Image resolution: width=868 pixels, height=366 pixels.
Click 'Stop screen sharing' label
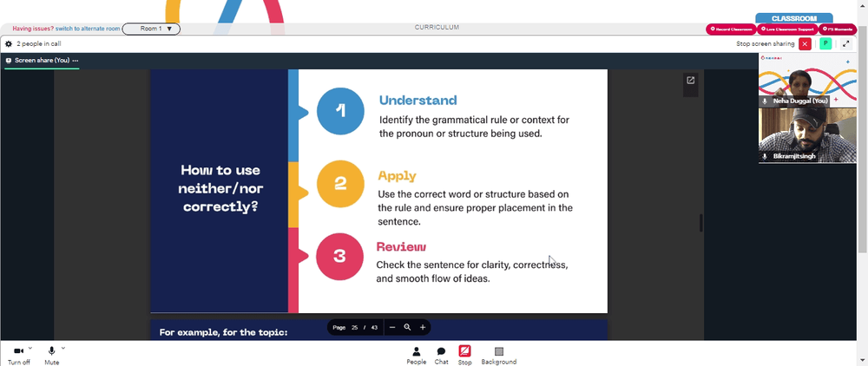tap(765, 43)
